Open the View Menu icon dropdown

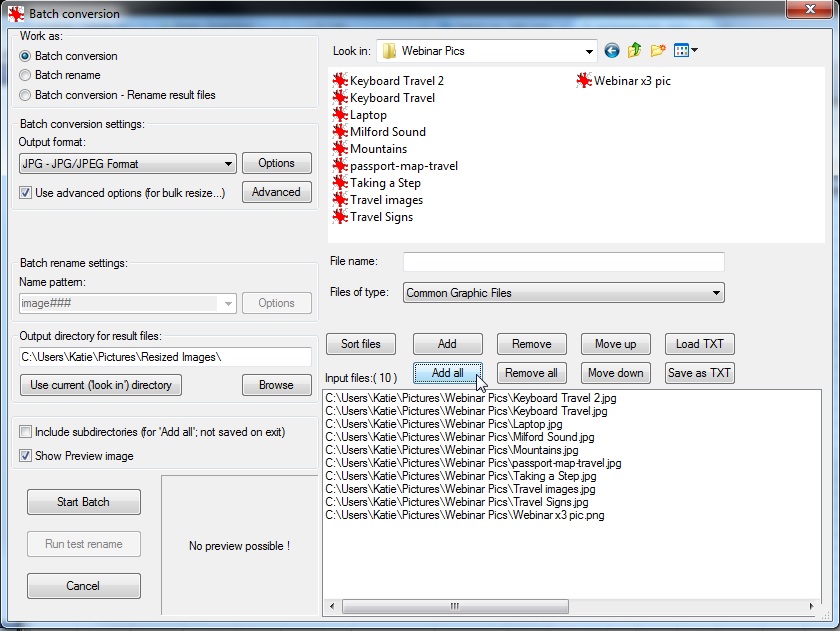(686, 51)
